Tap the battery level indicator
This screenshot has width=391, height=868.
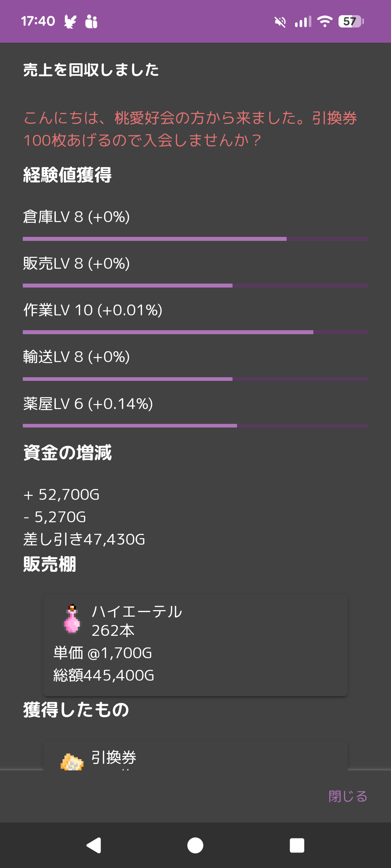(x=351, y=22)
